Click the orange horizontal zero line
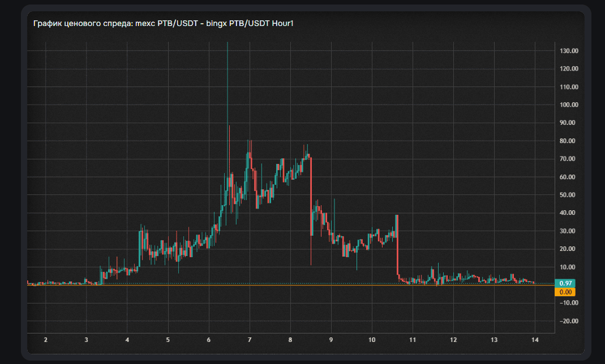Screen dimensions: 605x364 pos(283,285)
